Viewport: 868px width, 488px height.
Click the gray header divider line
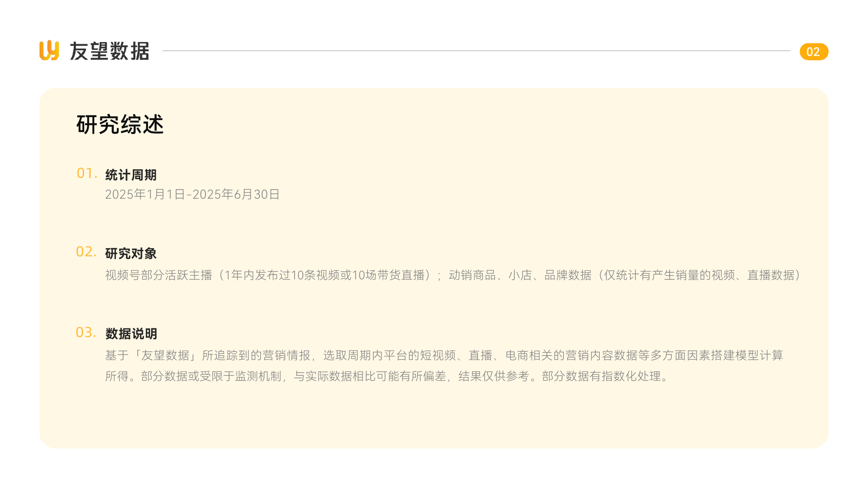coord(476,51)
